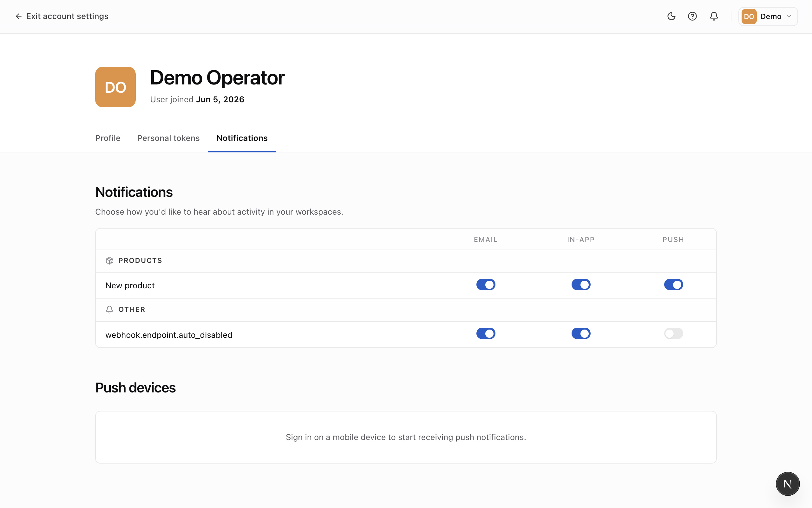Open the notifications bell in the header

click(x=714, y=16)
